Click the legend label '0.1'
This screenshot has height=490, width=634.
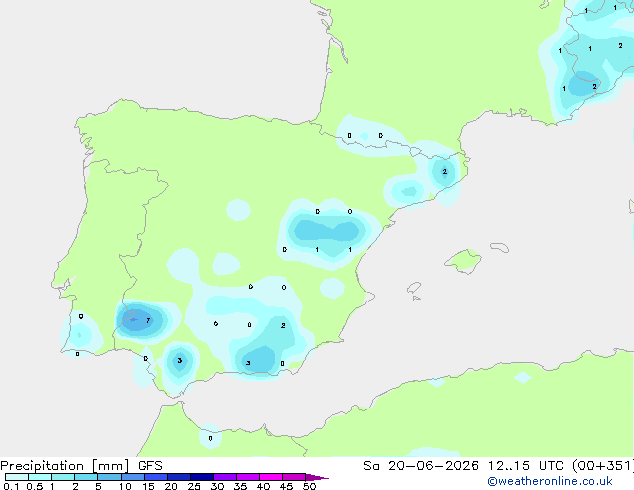(x=11, y=486)
